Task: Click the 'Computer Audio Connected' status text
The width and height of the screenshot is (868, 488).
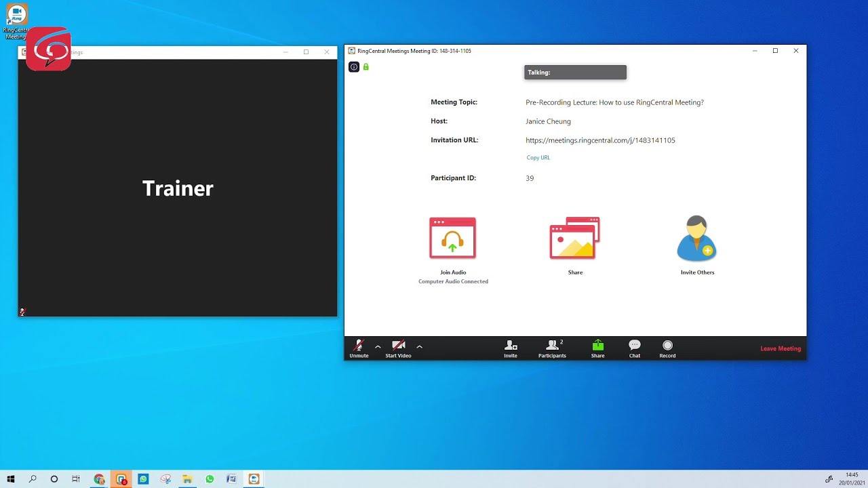Action: pyautogui.click(x=453, y=281)
